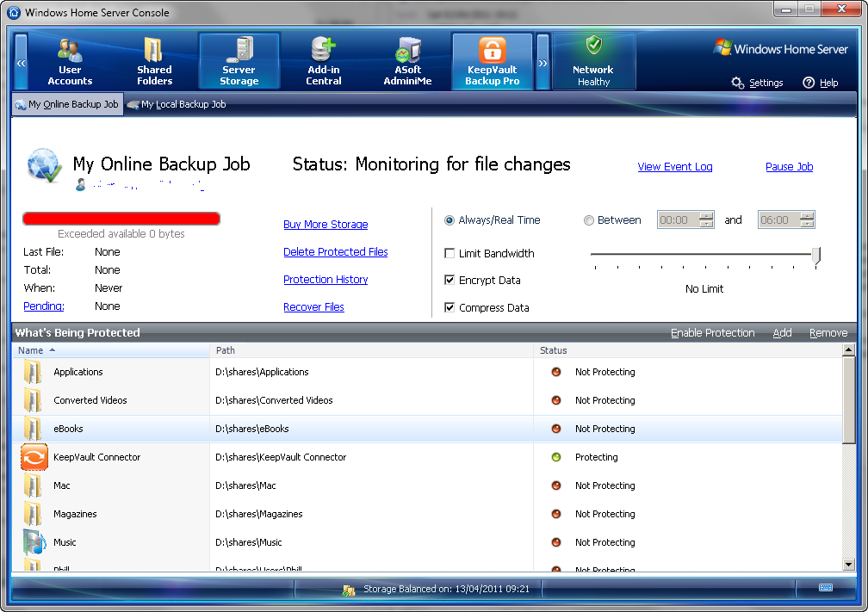This screenshot has width=868, height=612.
Task: Click the Delete Protected Files link
Action: coord(336,251)
